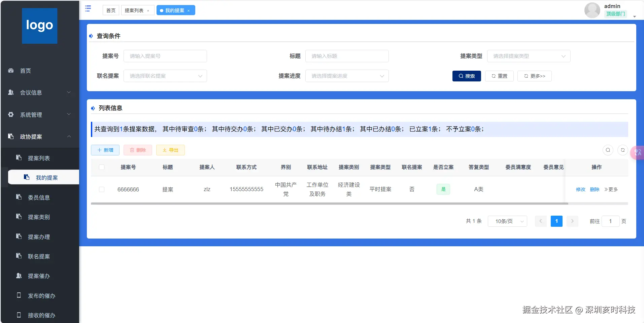Collapse sidebar with hamburger menu icon
644x323 pixels.
(x=88, y=8)
